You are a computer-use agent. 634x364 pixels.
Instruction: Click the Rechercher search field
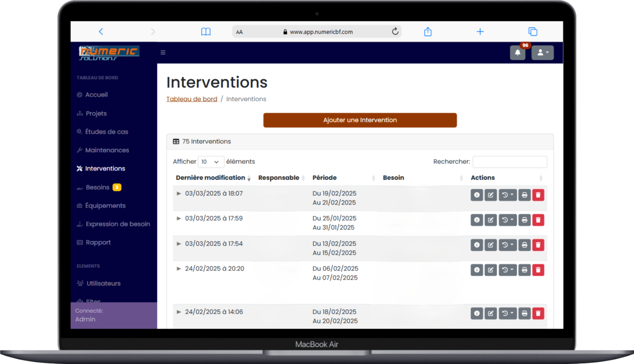pos(509,162)
